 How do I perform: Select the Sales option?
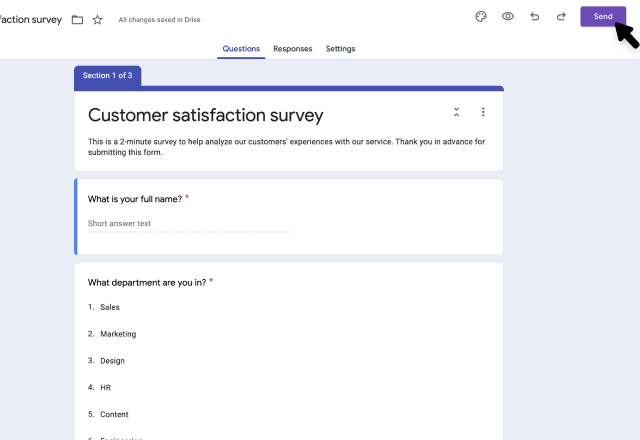tap(109, 307)
